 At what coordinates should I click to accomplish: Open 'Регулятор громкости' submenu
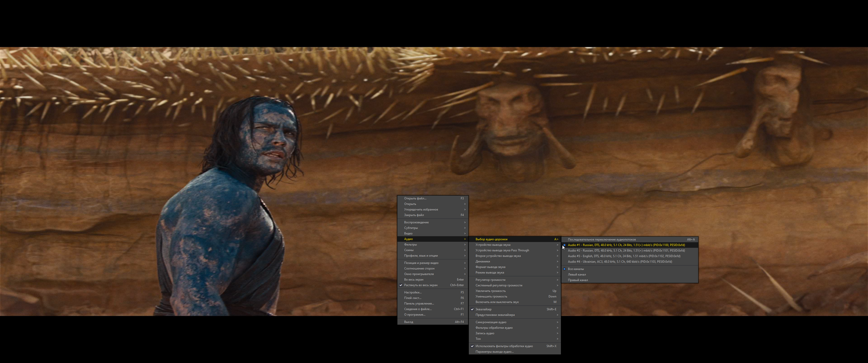[x=515, y=280]
